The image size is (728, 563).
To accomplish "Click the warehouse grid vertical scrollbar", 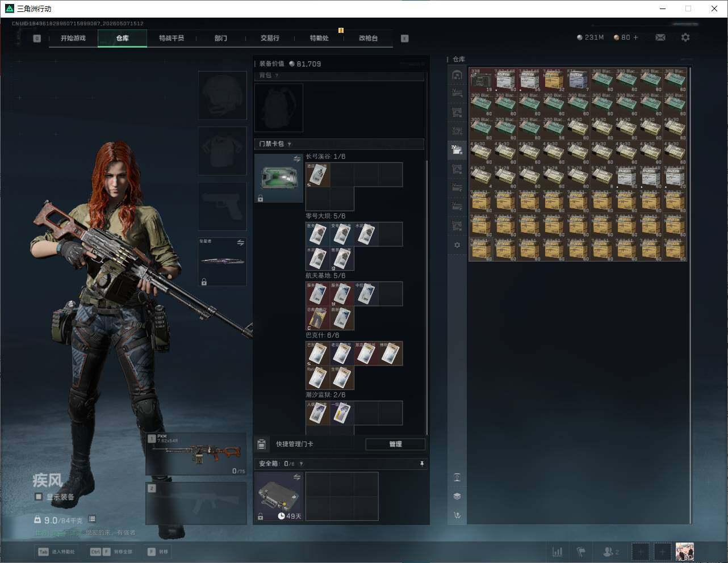I will pos(691,295).
